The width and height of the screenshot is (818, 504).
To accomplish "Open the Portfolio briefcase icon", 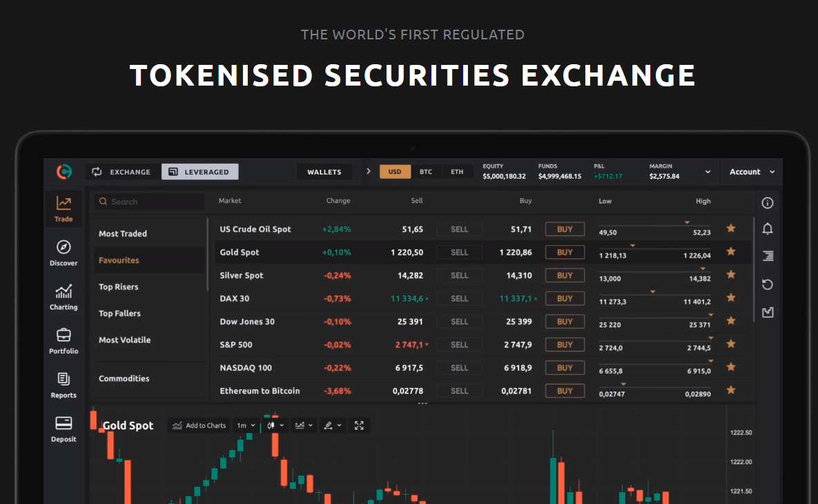I will (x=64, y=336).
